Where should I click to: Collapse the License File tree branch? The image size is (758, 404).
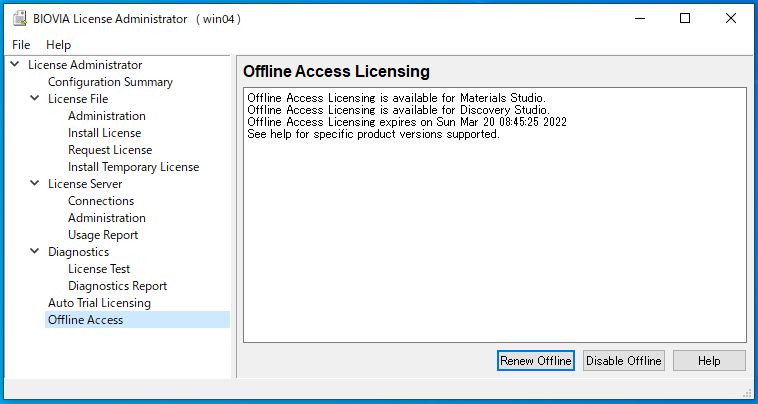click(x=35, y=98)
